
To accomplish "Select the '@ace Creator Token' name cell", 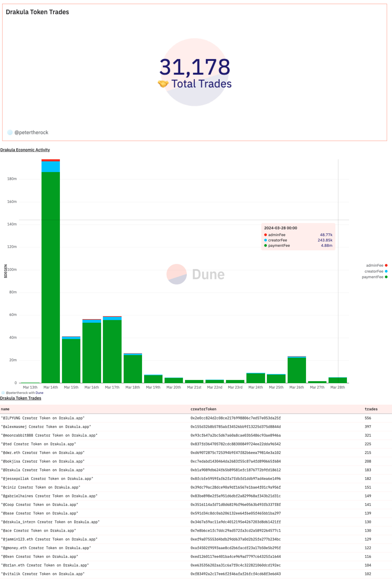I will (x=38, y=530).
